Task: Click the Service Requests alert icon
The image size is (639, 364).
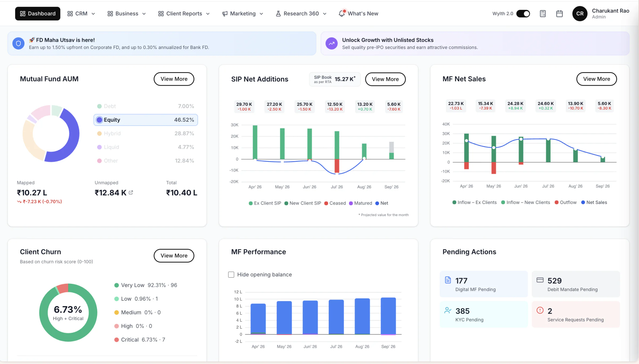Action: pyautogui.click(x=540, y=310)
